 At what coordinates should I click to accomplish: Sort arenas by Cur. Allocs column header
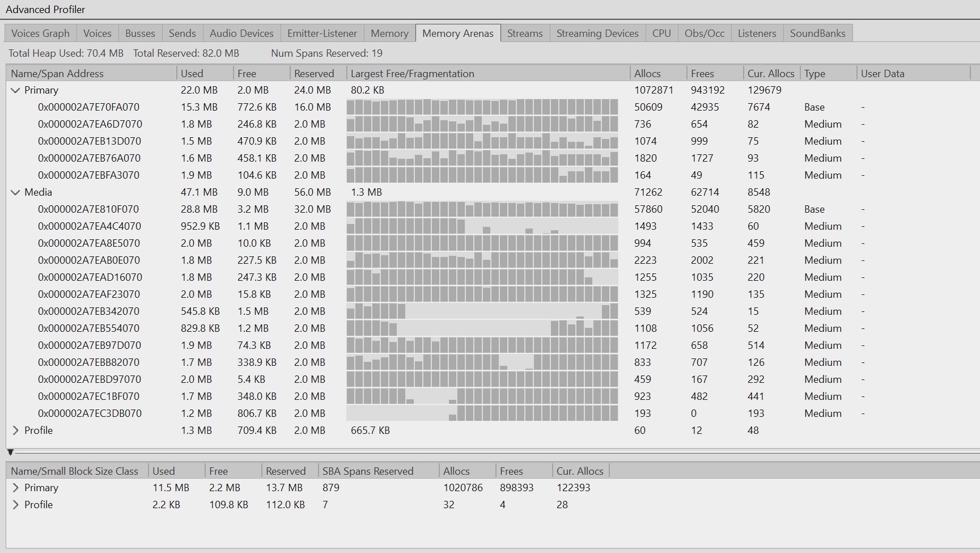click(x=770, y=74)
